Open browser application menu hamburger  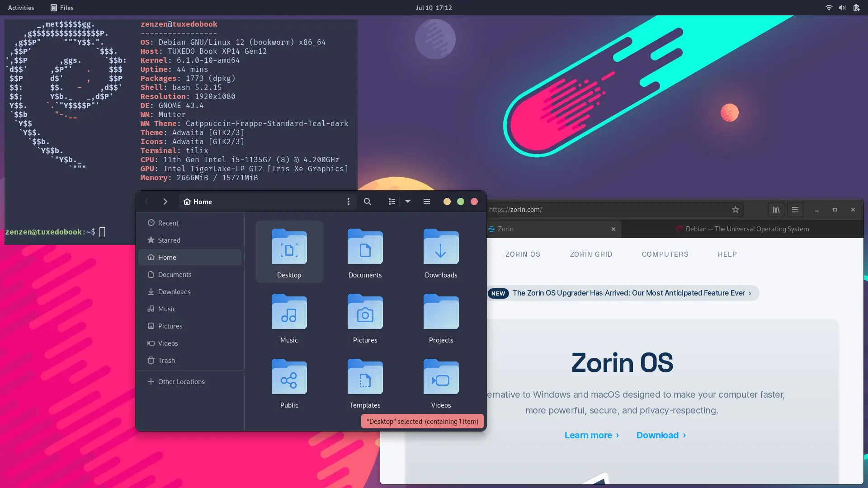pyautogui.click(x=795, y=210)
